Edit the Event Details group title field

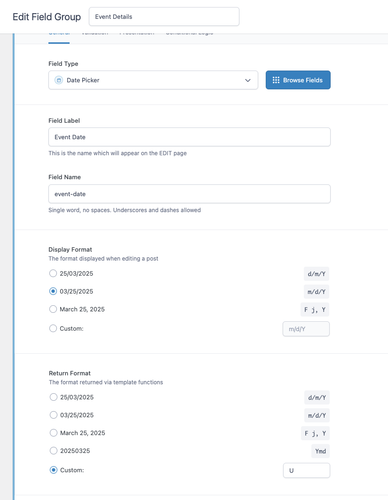click(x=164, y=17)
